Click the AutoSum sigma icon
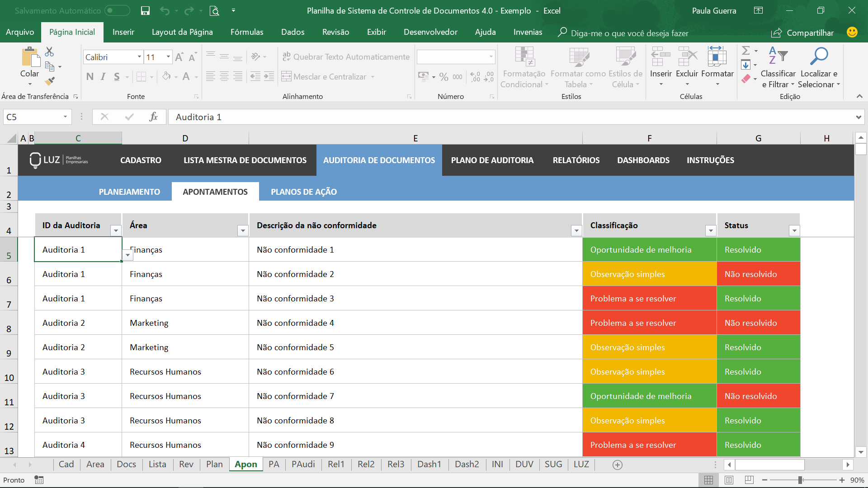This screenshot has height=488, width=868. pos(746,51)
